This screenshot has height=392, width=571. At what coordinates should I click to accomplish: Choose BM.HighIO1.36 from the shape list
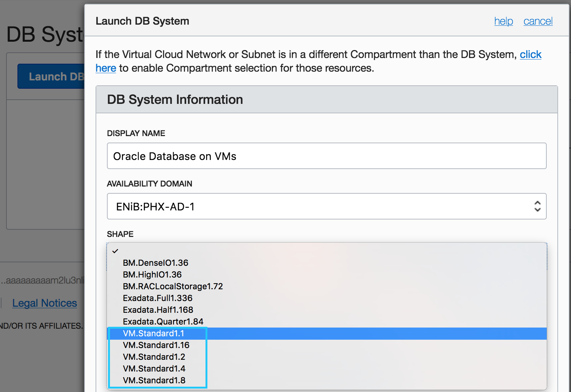tap(152, 274)
